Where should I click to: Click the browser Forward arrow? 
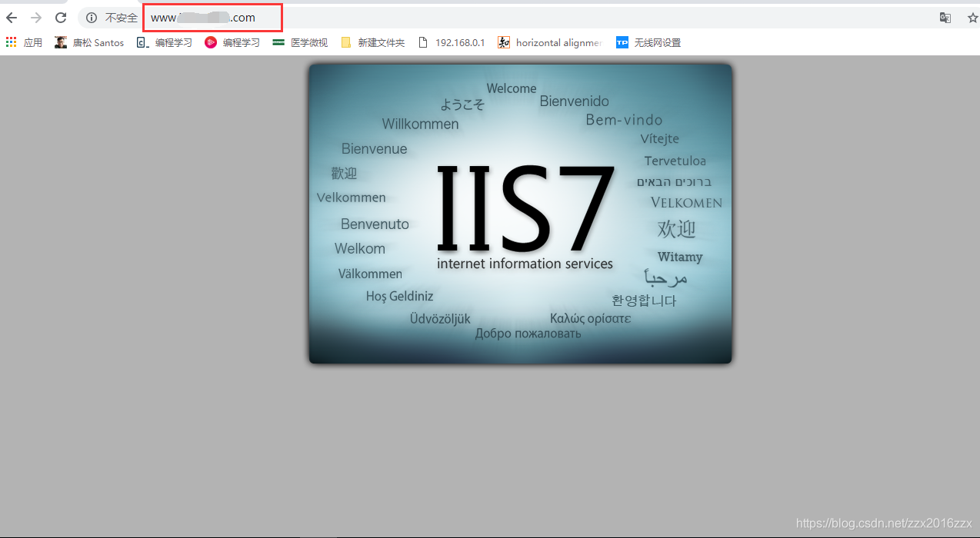[36, 18]
